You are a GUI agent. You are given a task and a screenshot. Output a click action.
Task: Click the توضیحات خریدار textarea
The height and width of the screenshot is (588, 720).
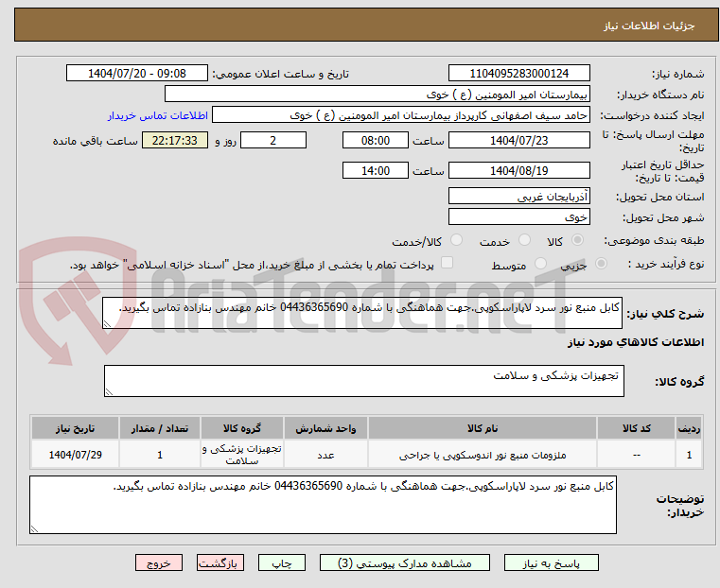[x=323, y=505]
